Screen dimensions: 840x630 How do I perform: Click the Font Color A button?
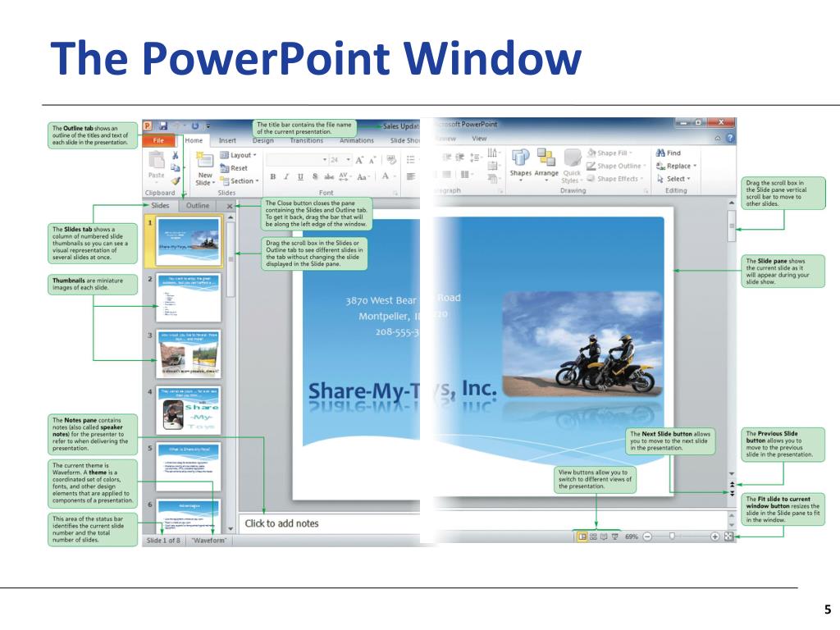387,176
